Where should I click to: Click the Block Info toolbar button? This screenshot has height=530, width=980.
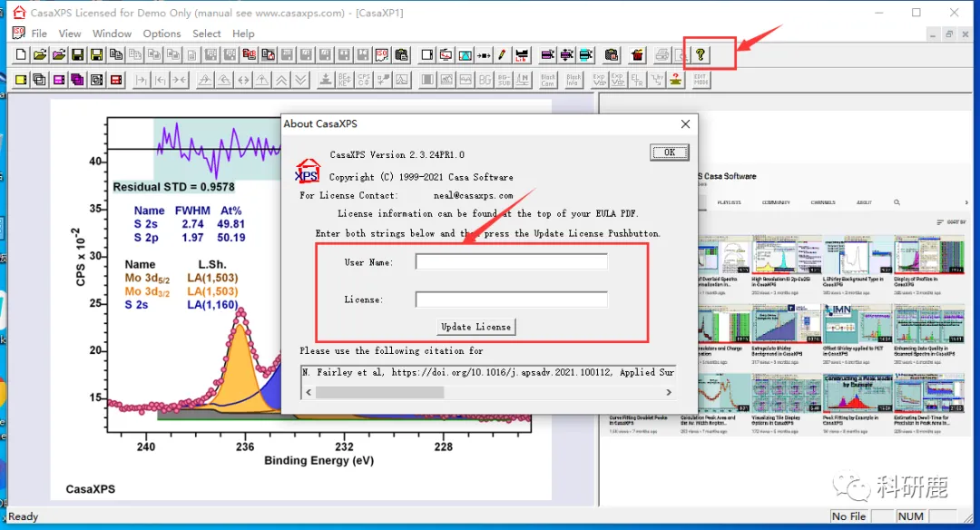pos(573,80)
